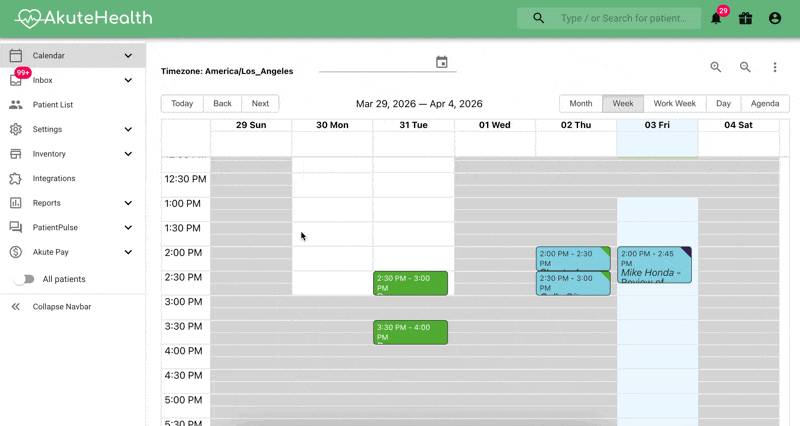
Task: Click the Today button
Action: coord(182,104)
